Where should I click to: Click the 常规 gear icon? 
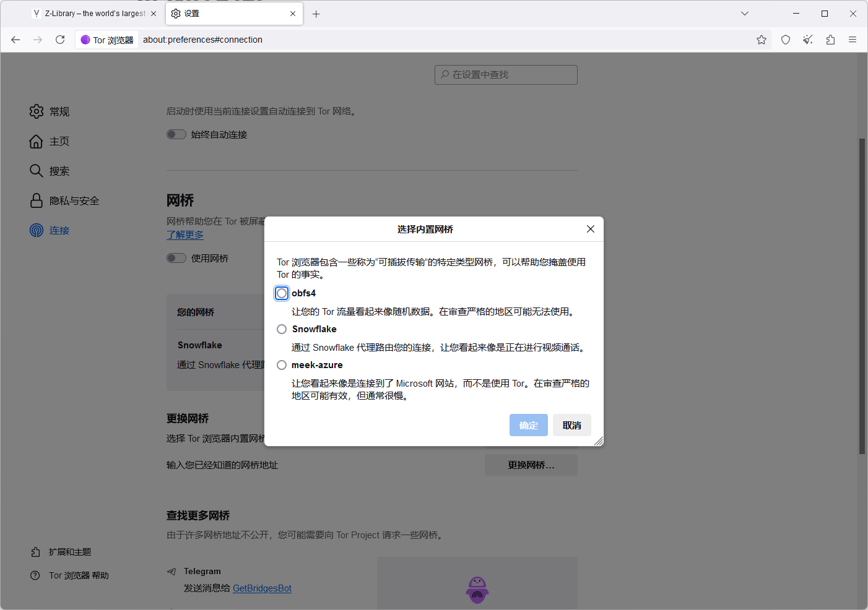(37, 111)
